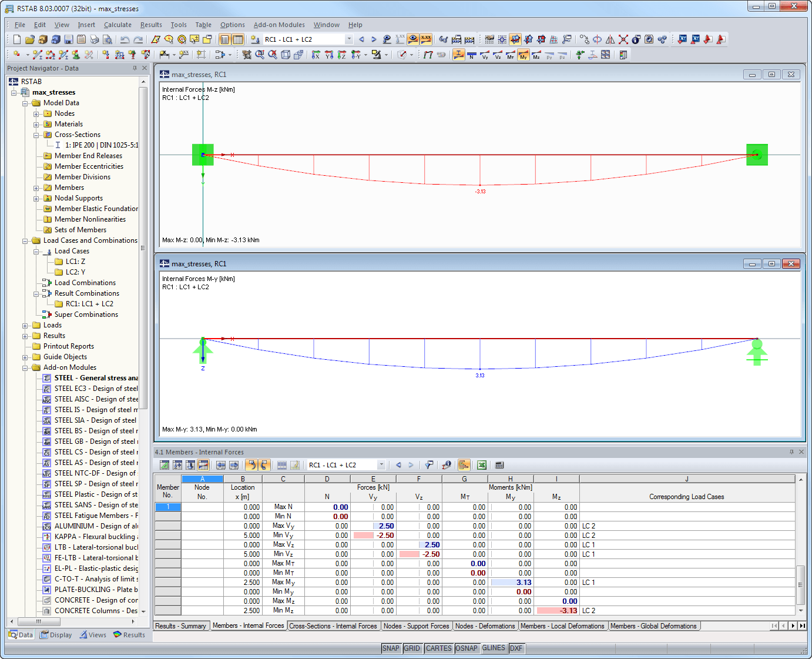Image resolution: width=812 pixels, height=659 pixels.
Task: Toggle the My moment diagram button
Action: [x=524, y=55]
